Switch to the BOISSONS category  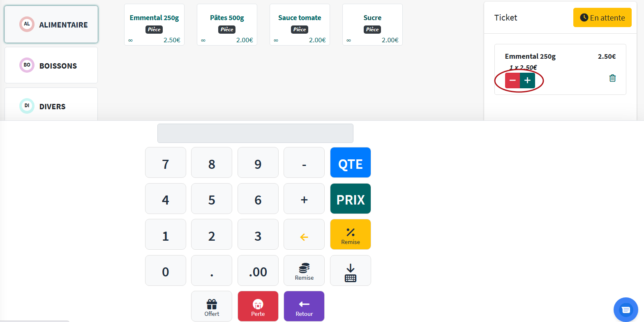pos(51,66)
